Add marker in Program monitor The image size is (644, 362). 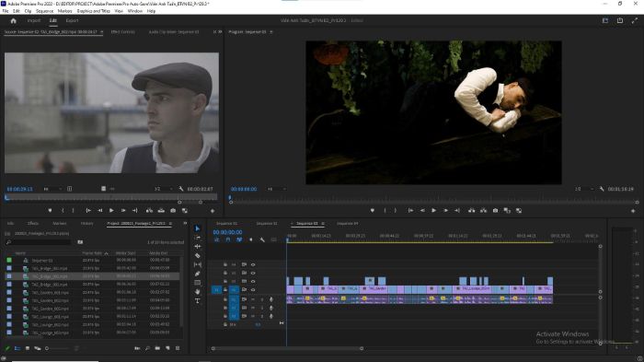tap(372, 211)
